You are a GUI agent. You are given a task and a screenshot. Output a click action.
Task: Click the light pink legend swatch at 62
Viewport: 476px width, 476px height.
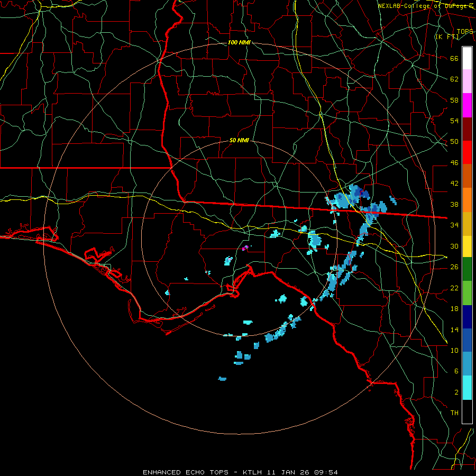tap(467, 81)
